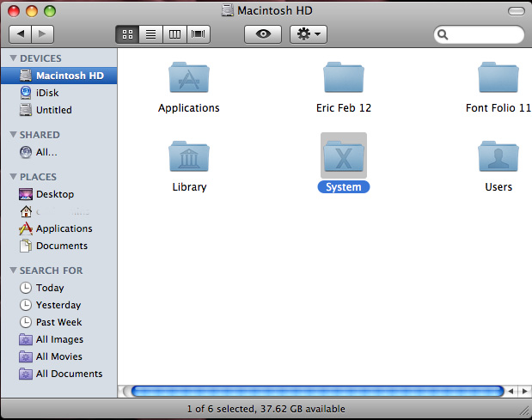Screen dimensions: 532x420
Task: Open the Action gear dropdown menu
Action: 309,34
